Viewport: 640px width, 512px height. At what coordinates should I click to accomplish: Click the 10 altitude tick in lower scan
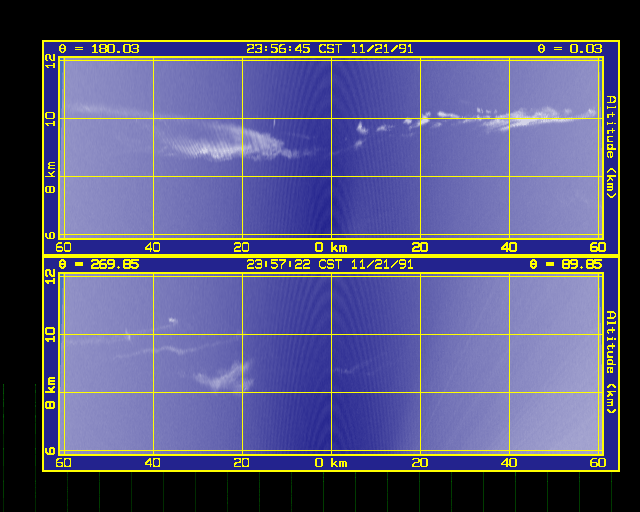(51, 335)
